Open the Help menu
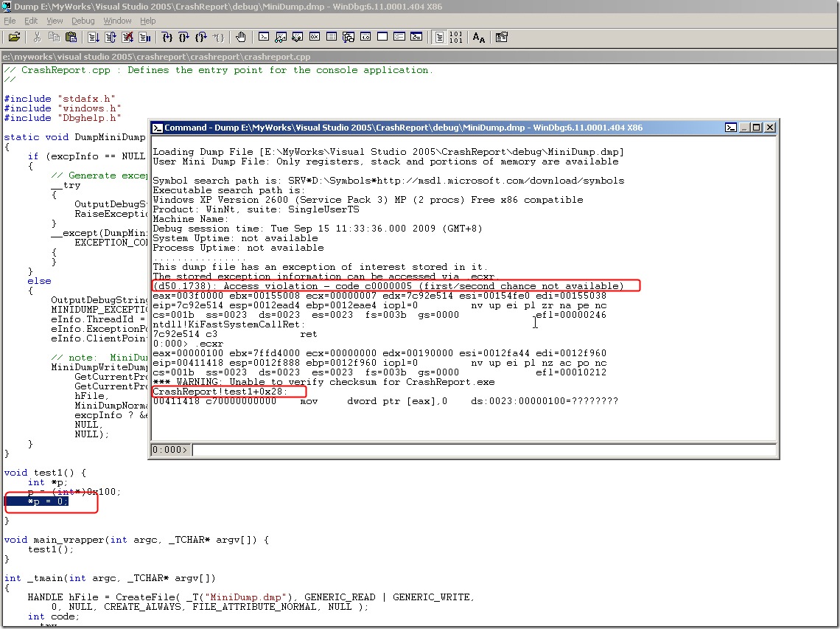Image resolution: width=840 pixels, height=629 pixels. point(148,21)
